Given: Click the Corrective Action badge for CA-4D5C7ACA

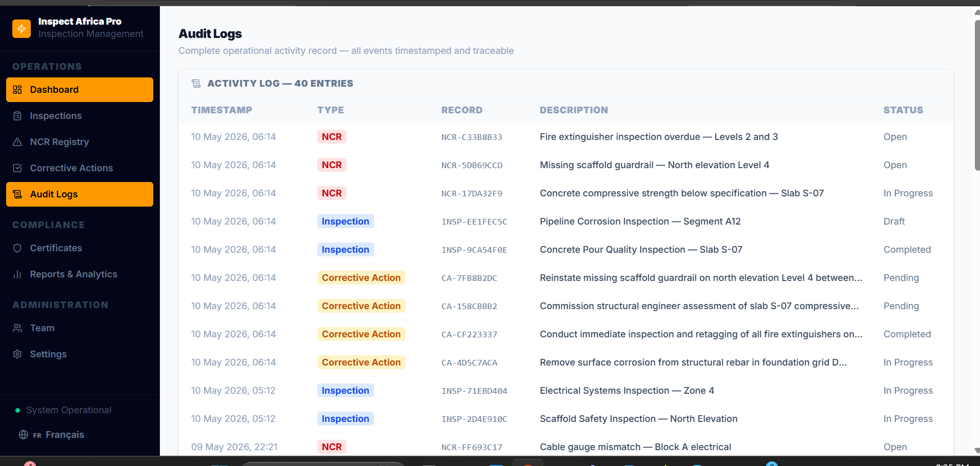Looking at the screenshot, I should 361,362.
